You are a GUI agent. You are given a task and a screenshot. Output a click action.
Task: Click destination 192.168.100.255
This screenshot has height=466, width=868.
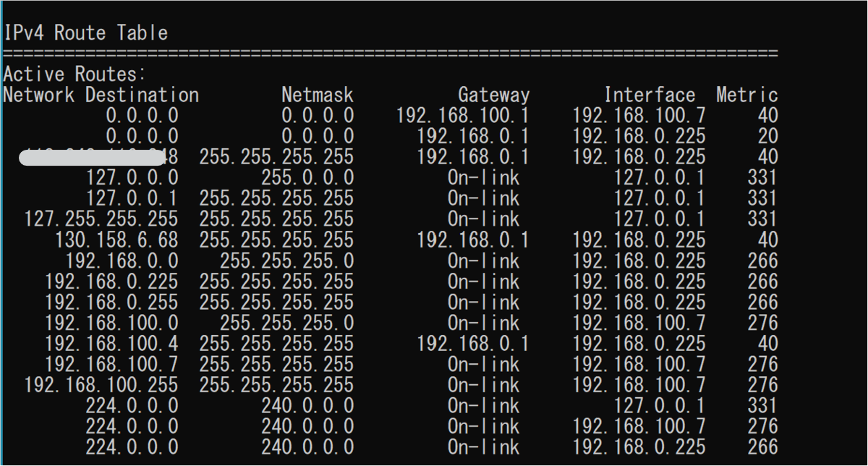click(x=101, y=384)
